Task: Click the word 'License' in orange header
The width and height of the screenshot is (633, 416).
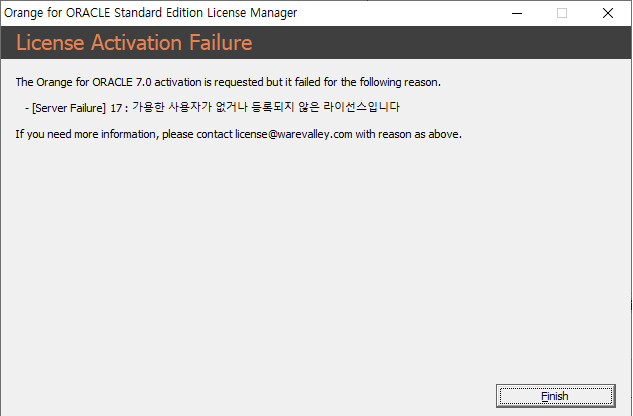Action: (x=51, y=43)
